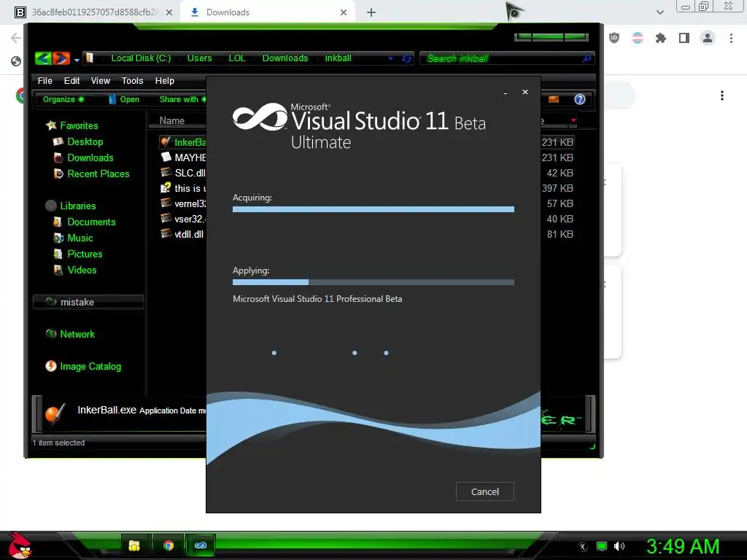747x560 pixels.
Task: Open Desktop in Favorites
Action: point(78,141)
